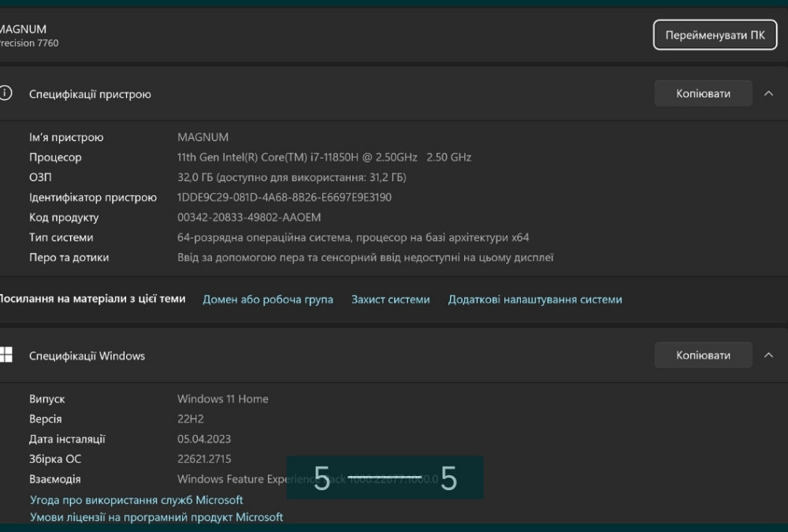Copy device specs with the Копіювати button
The width and height of the screenshot is (788, 532).
(x=703, y=93)
